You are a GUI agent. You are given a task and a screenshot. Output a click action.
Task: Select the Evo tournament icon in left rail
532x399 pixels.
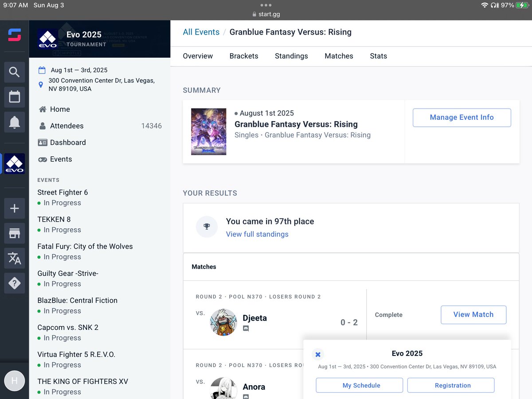[15, 164]
